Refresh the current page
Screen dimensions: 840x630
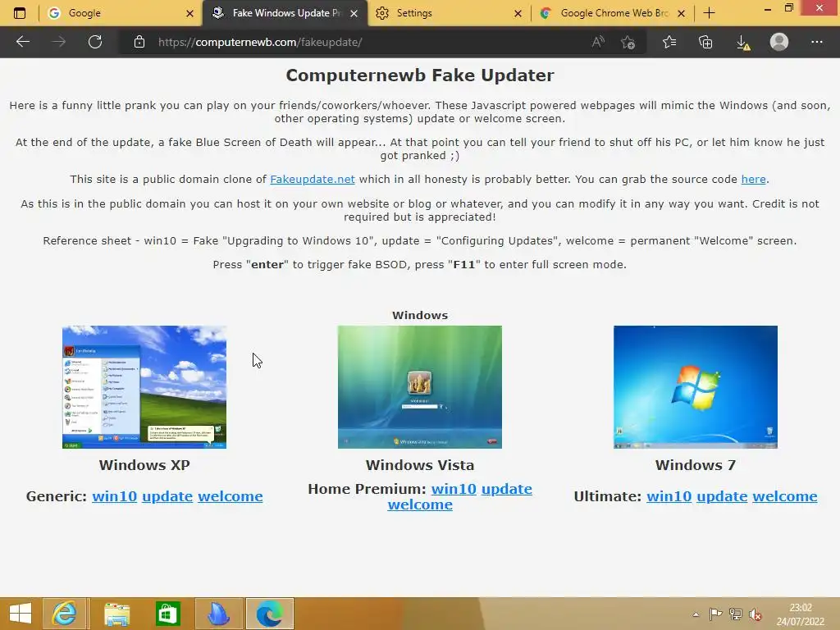95,42
